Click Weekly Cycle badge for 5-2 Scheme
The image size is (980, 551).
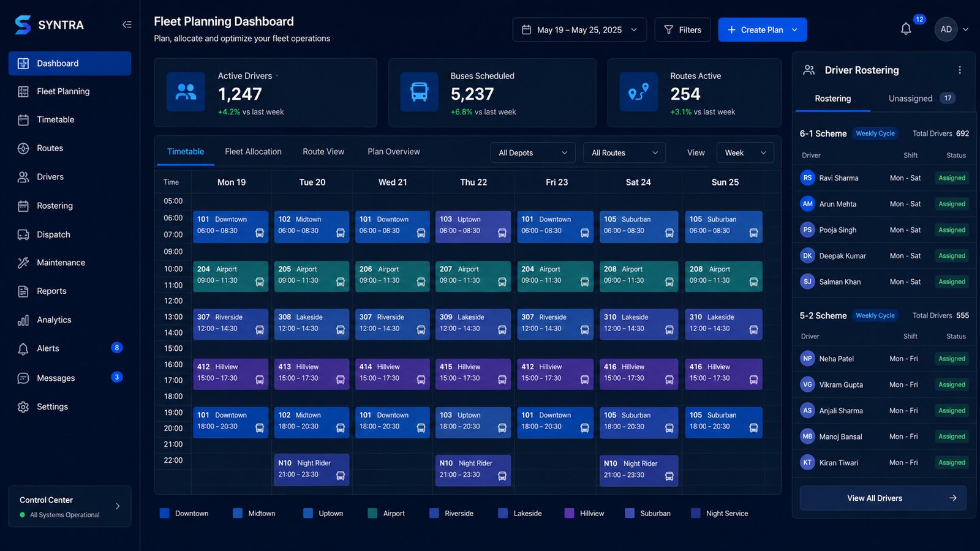pyautogui.click(x=875, y=316)
